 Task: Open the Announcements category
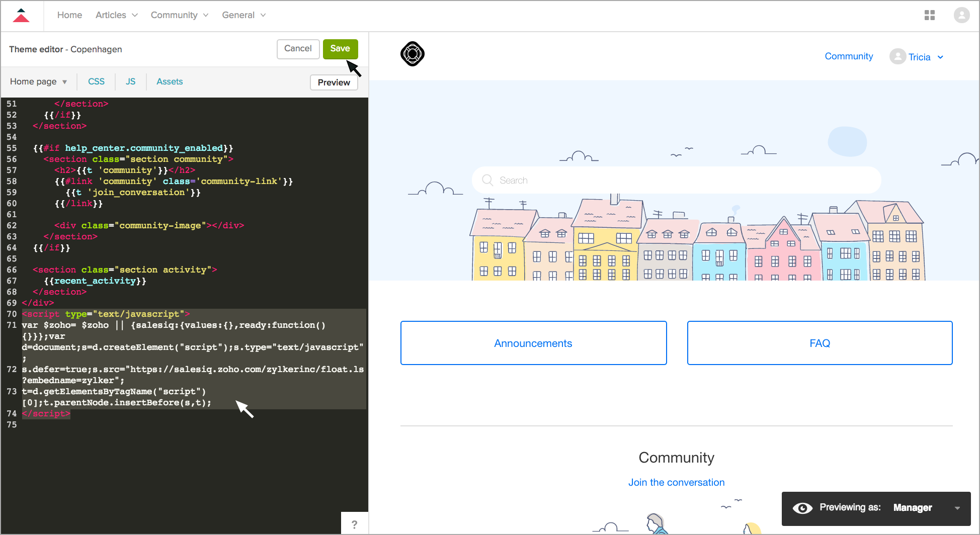coord(533,343)
